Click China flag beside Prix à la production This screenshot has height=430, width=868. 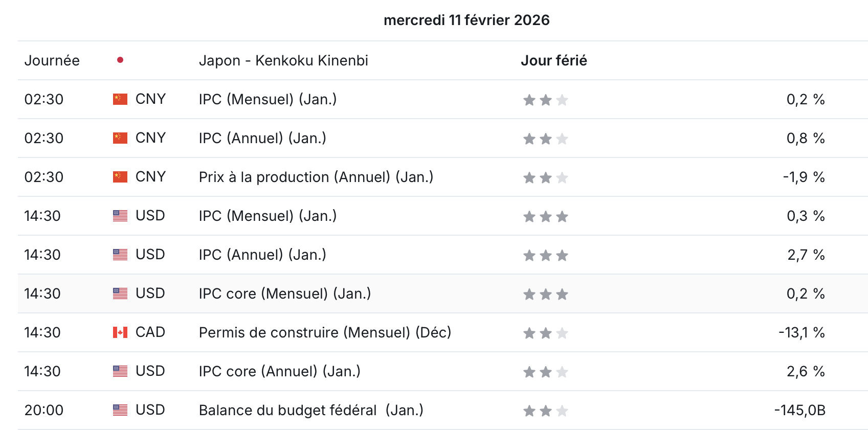(x=120, y=177)
